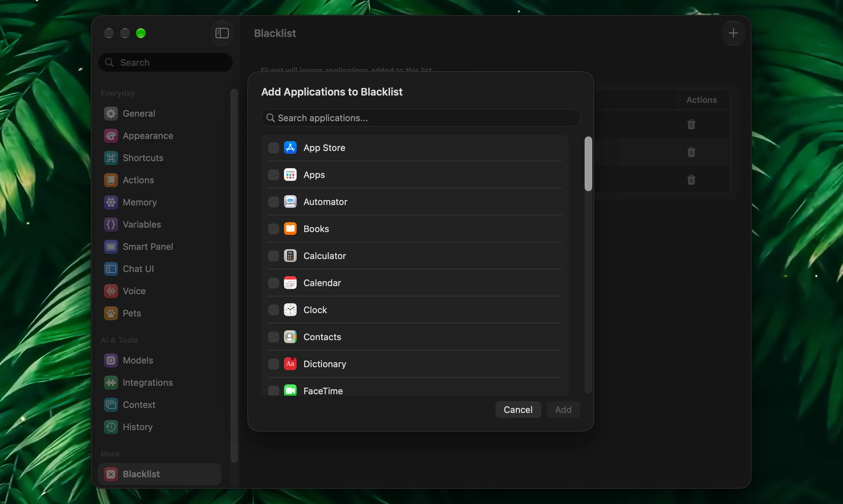
Task: Delete the third blacklist entry
Action: 691,180
